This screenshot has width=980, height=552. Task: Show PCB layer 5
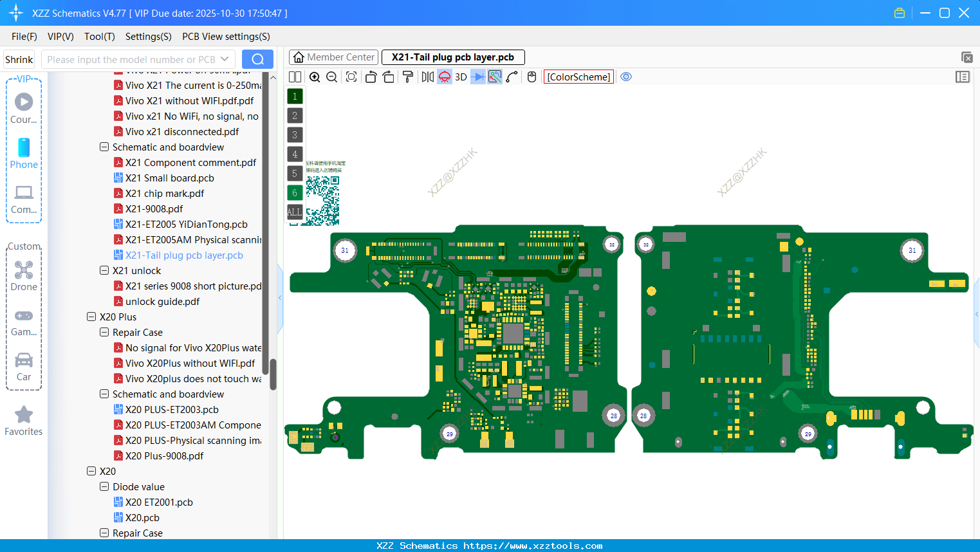[295, 174]
